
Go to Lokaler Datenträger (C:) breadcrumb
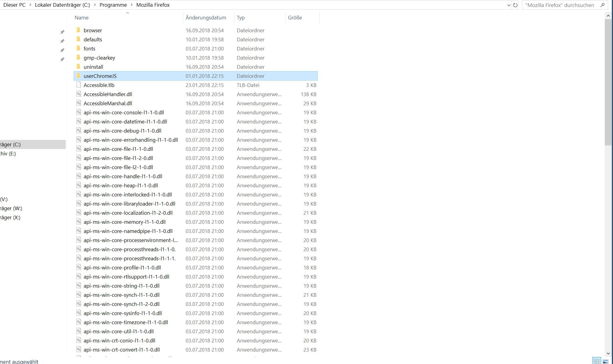[62, 5]
